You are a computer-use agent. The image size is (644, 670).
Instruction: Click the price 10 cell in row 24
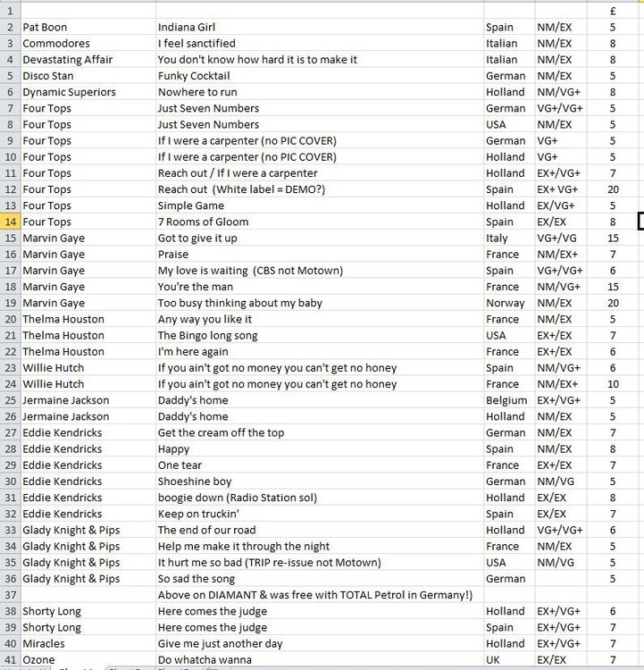[x=613, y=384]
